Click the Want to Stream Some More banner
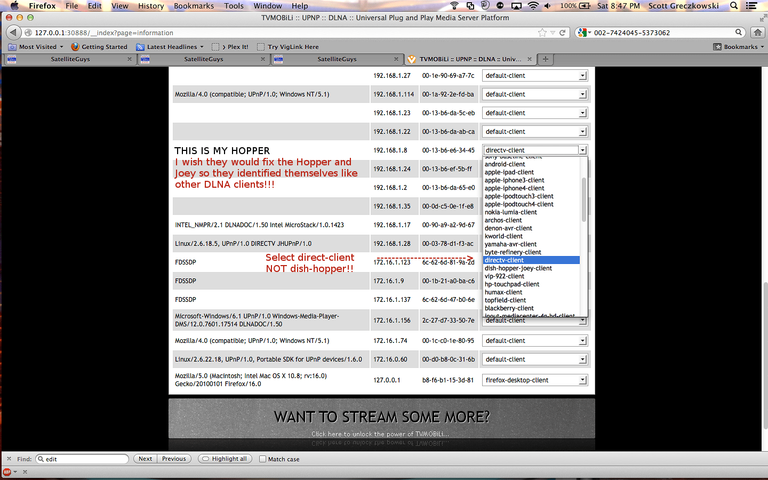The height and width of the screenshot is (480, 768). point(382,418)
